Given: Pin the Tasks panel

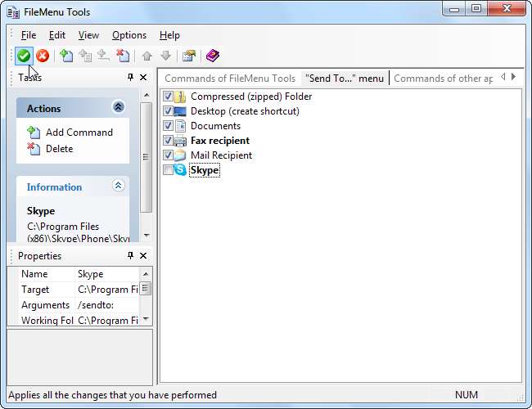Looking at the screenshot, I should pyautogui.click(x=130, y=78).
